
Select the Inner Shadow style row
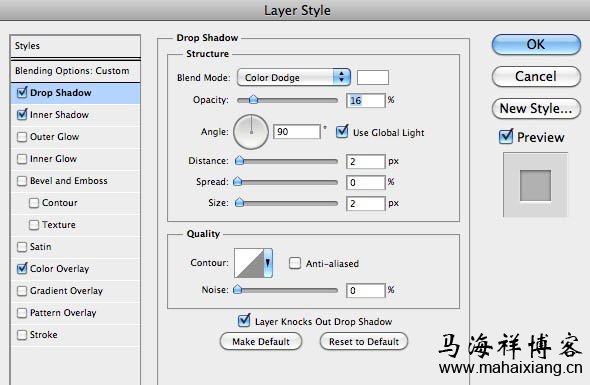[75, 115]
